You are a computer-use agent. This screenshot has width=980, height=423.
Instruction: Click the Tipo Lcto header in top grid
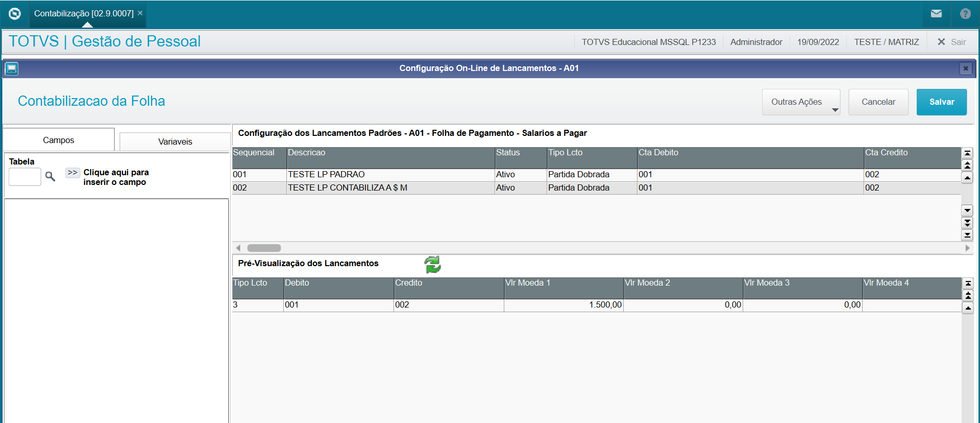pyautogui.click(x=592, y=158)
